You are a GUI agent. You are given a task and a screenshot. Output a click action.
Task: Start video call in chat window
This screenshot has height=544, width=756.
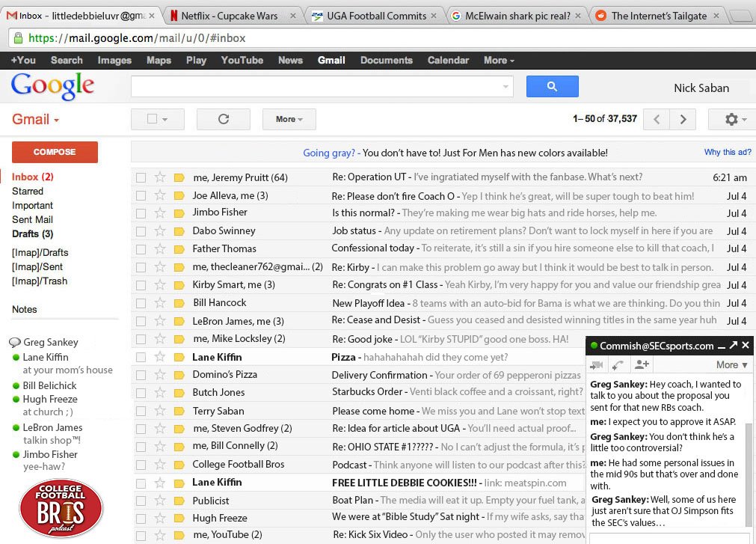[597, 365]
